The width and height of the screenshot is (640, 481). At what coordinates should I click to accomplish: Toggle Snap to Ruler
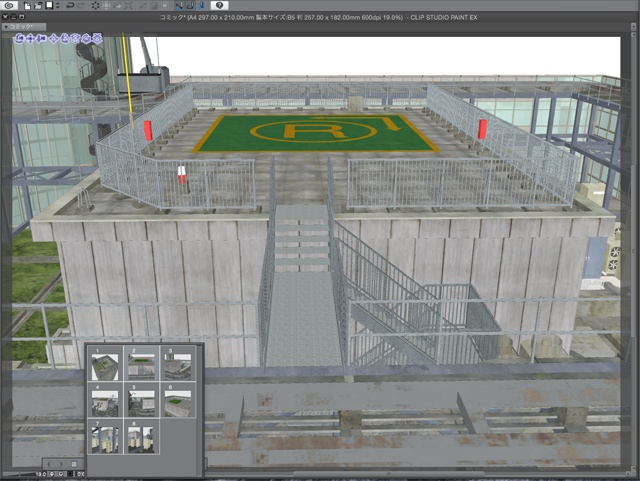click(x=179, y=5)
